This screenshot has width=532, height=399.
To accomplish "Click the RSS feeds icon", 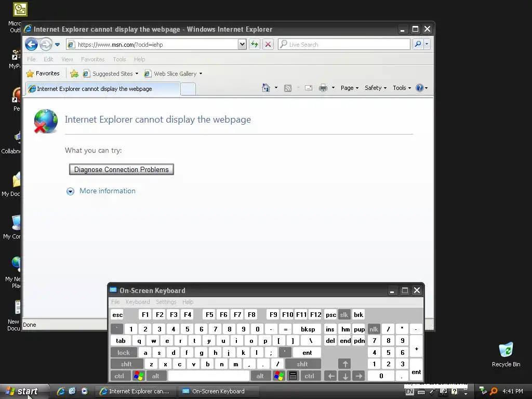I will (x=288, y=88).
